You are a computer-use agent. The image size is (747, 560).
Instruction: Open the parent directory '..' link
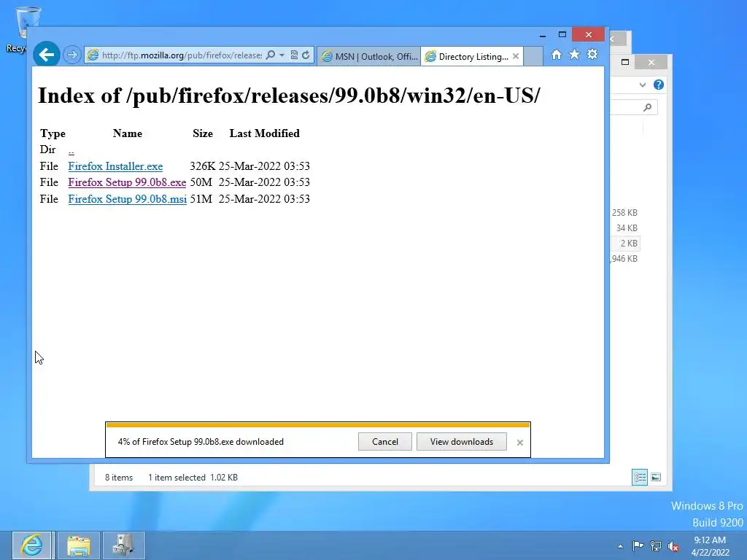(71, 150)
